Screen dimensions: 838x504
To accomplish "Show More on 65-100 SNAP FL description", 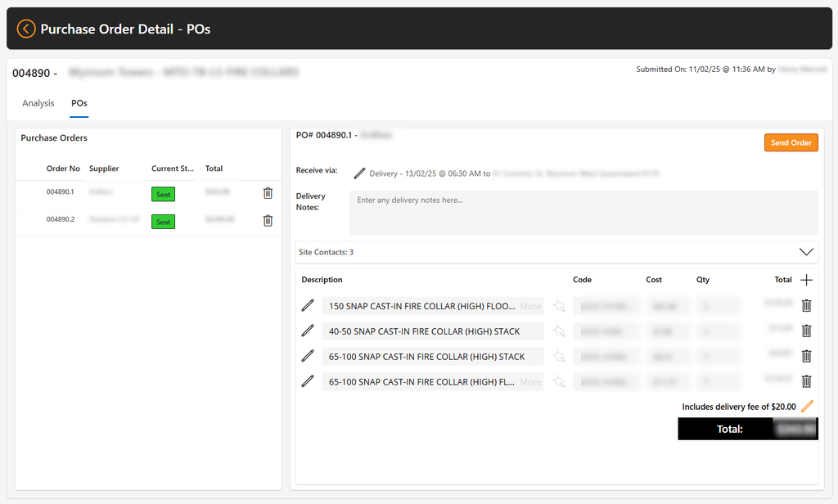I will [530, 382].
